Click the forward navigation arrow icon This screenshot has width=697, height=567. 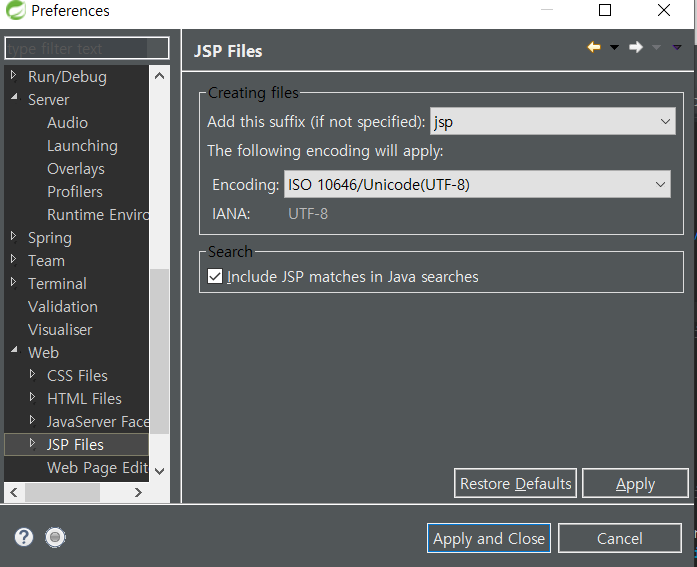636,47
